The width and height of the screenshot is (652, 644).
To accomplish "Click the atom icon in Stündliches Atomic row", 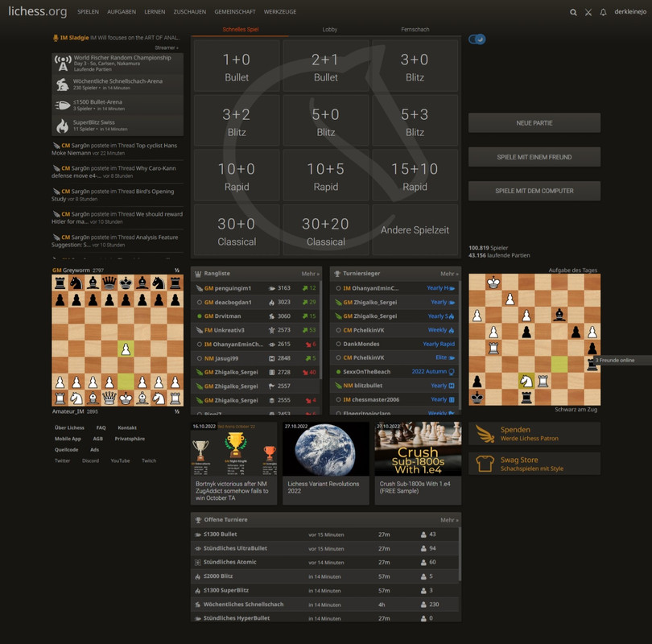I will (x=198, y=563).
